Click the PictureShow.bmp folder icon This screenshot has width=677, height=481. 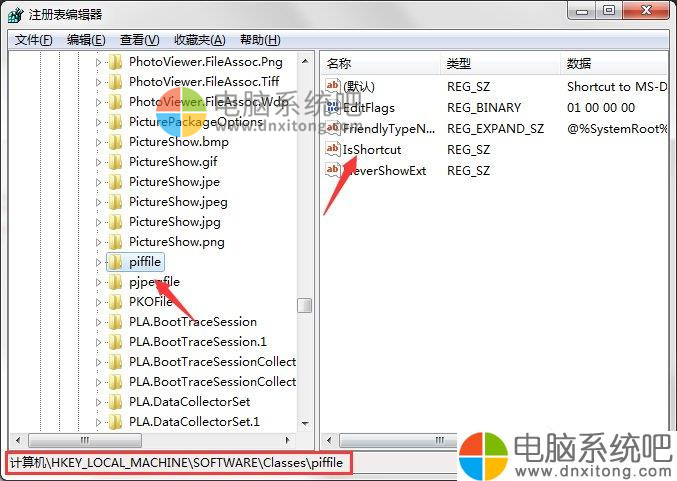click(115, 142)
